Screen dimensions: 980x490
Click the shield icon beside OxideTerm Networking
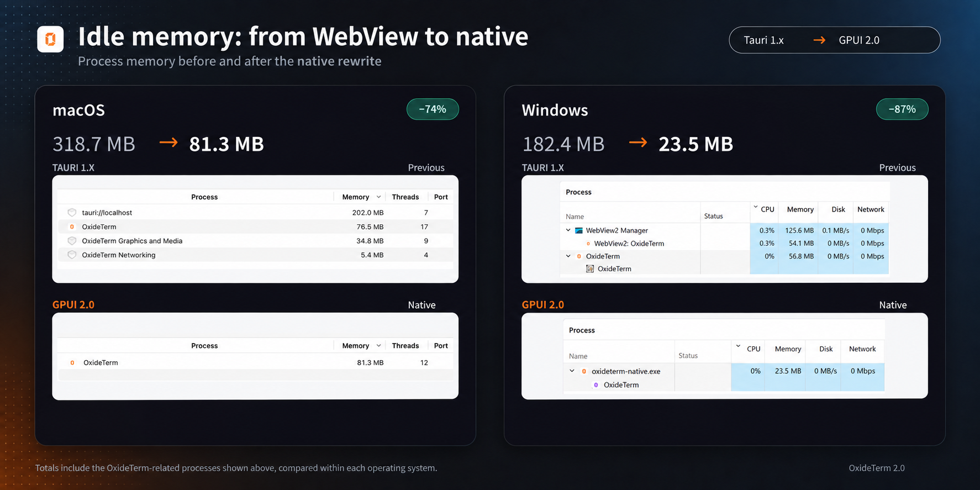pos(72,255)
